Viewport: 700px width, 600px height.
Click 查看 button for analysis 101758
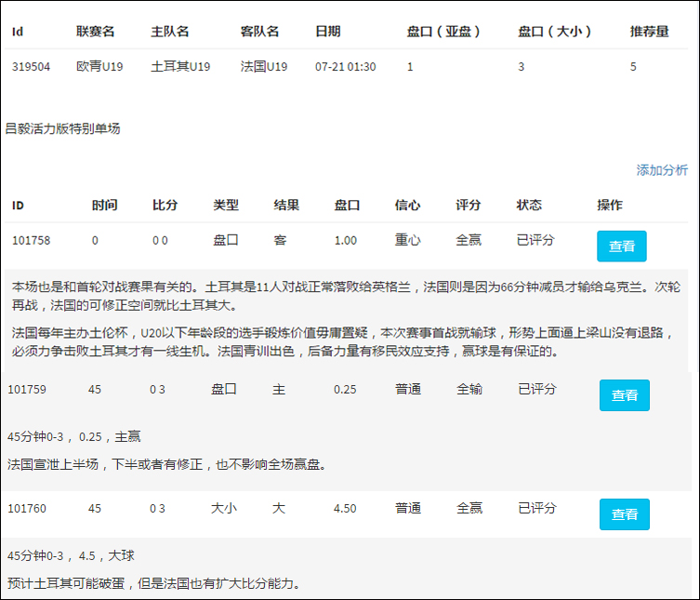tap(621, 246)
